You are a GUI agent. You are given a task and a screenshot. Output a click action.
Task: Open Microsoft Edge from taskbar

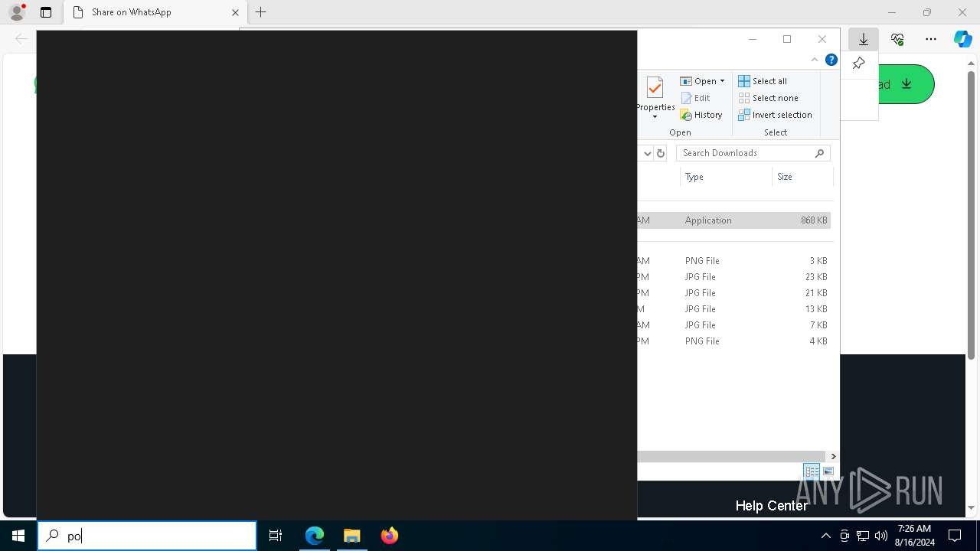[315, 536]
